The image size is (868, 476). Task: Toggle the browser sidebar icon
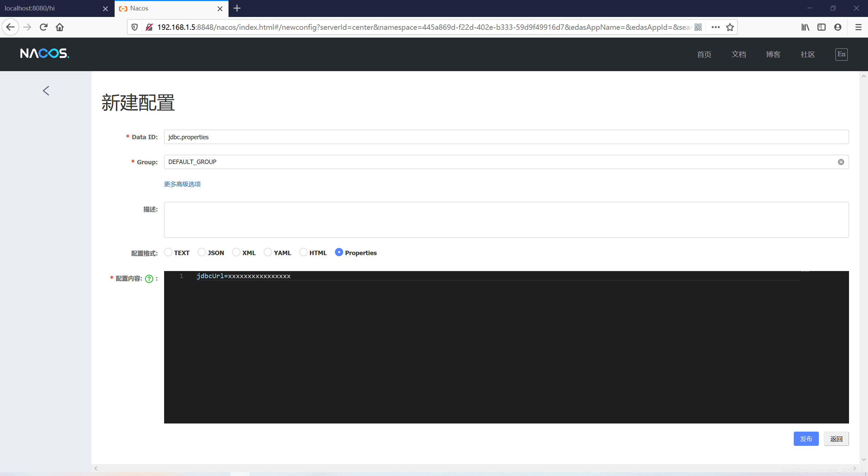[822, 27]
